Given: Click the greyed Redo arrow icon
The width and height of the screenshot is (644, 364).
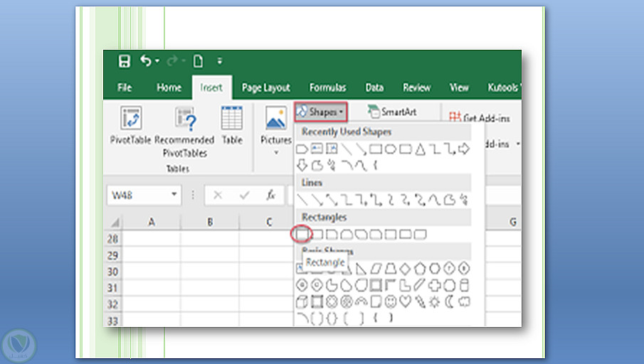Looking at the screenshot, I should tap(172, 60).
